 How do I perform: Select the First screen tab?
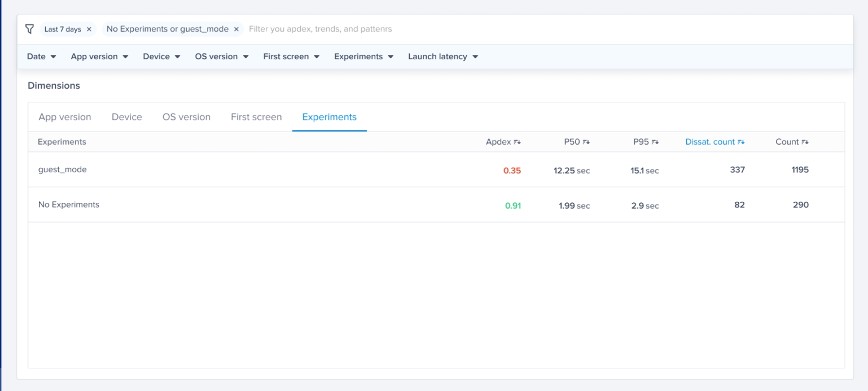pos(256,117)
